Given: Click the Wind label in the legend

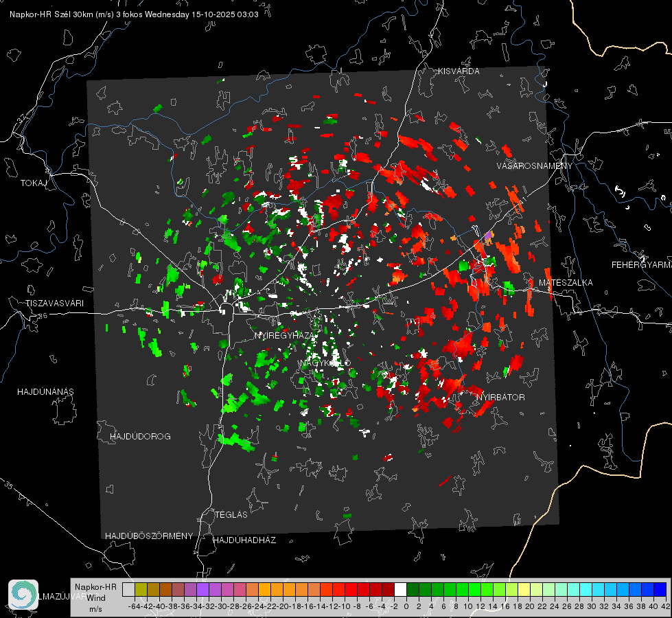Looking at the screenshot, I should click(95, 598).
